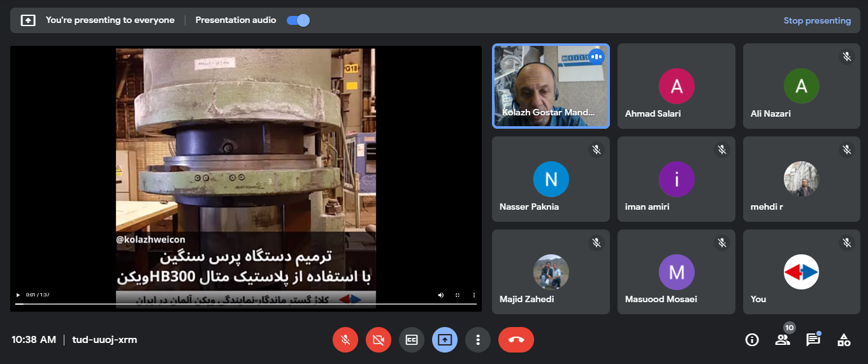868x364 pixels.
Task: Click the "You're presenting to everyone" text
Action: [110, 20]
